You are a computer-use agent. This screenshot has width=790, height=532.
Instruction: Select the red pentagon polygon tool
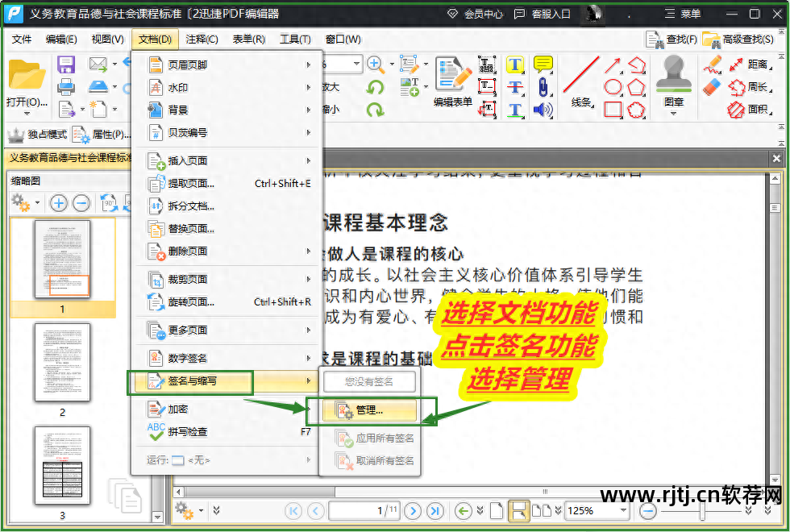click(636, 87)
